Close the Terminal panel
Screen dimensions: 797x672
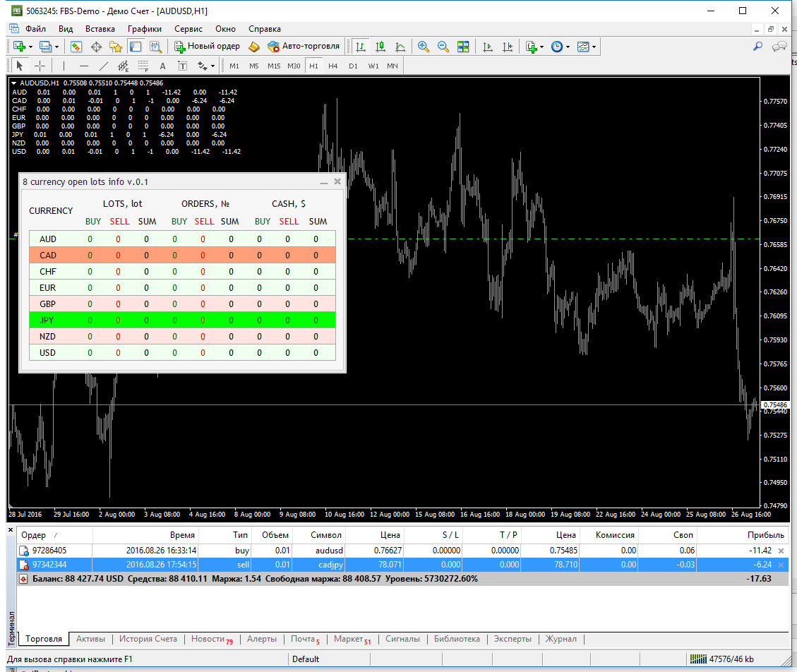pyautogui.click(x=11, y=529)
